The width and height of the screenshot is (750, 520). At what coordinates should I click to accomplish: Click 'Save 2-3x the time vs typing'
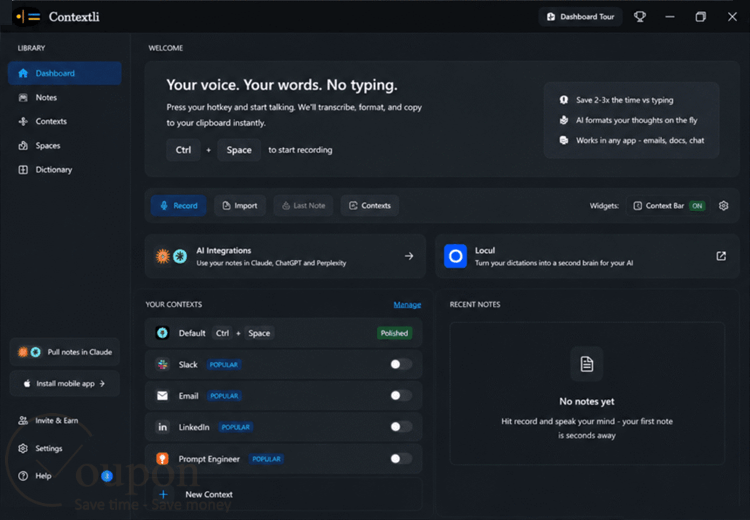tap(624, 100)
